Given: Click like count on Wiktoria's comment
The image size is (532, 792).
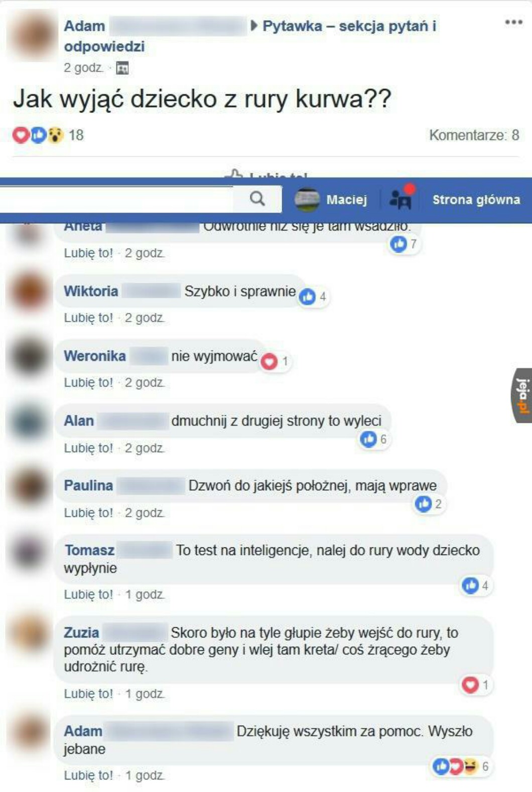Looking at the screenshot, I should click(314, 297).
